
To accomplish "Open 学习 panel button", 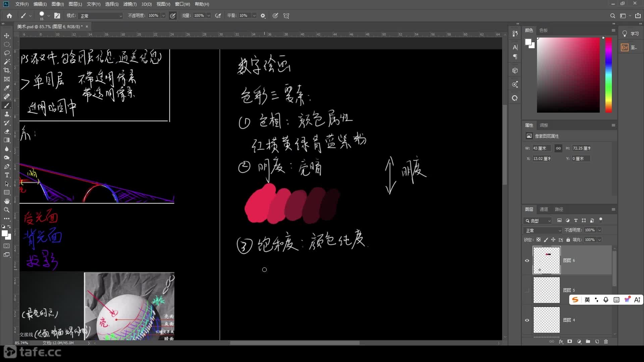I will pos(631,34).
